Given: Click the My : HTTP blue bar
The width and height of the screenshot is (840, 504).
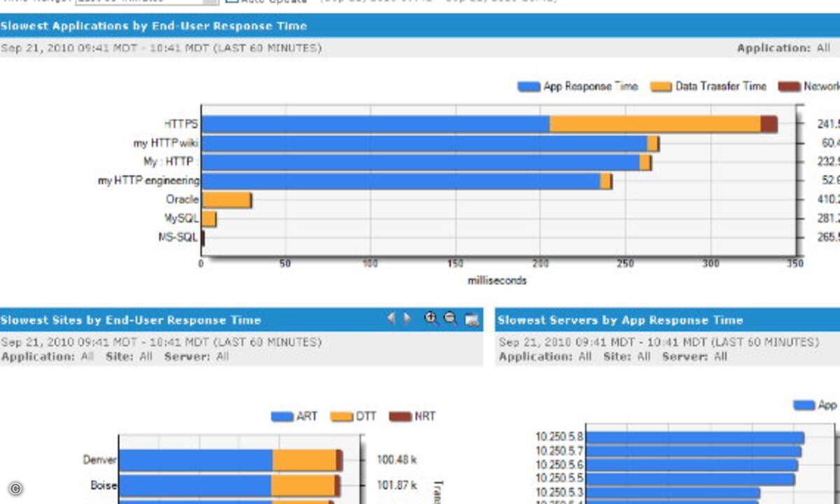Looking at the screenshot, I should (421, 162).
